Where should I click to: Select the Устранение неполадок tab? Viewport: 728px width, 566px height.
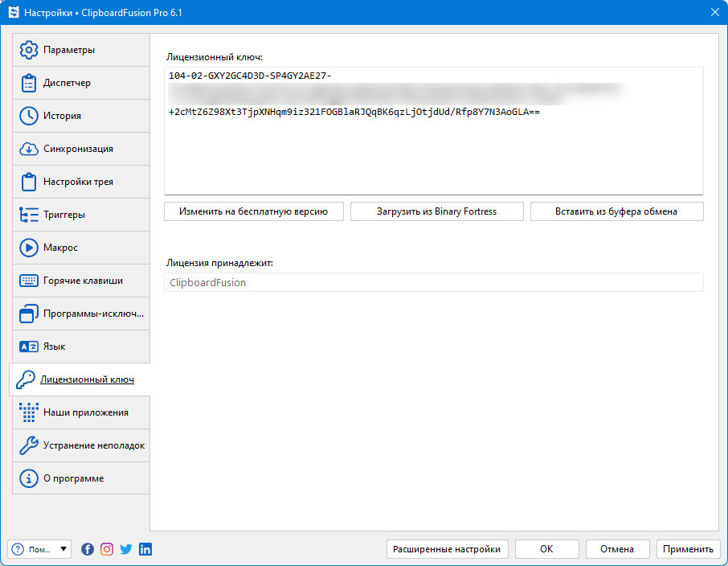coord(81,445)
